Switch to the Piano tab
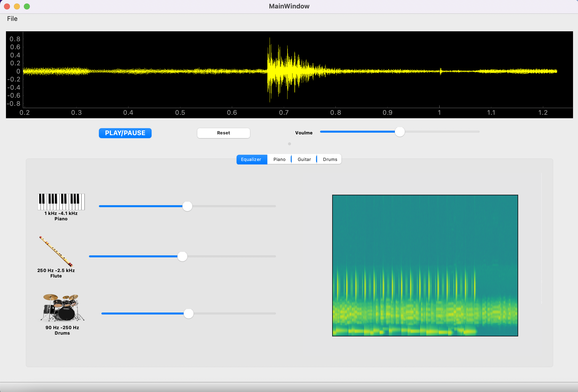Screen dimensions: 578x392 point(279,159)
